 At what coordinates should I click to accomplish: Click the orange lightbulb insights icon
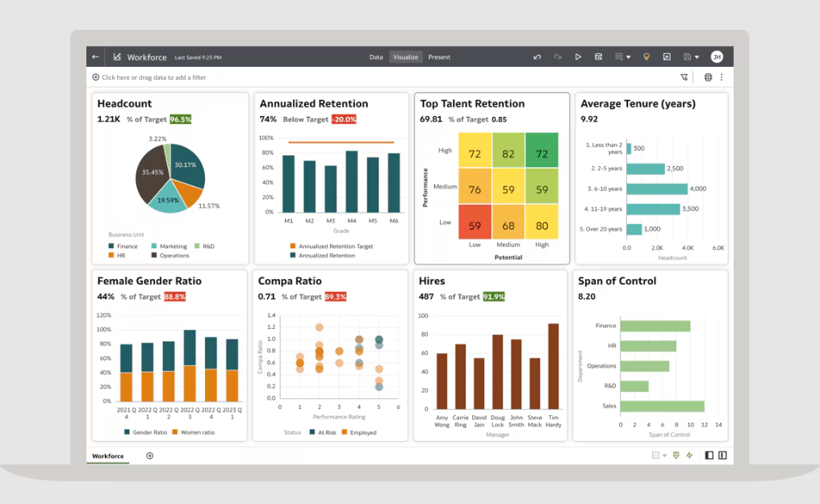[646, 57]
